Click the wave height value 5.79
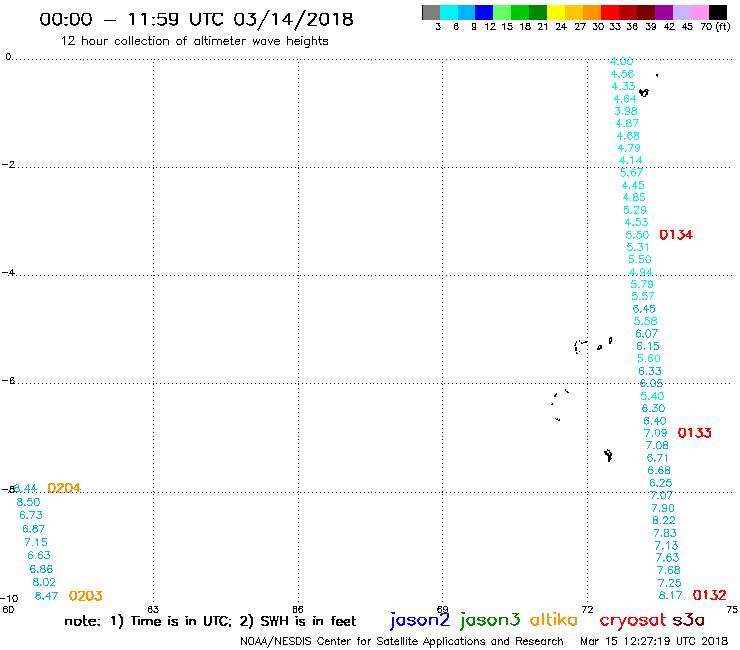This screenshot has height=650, width=740. [x=642, y=284]
